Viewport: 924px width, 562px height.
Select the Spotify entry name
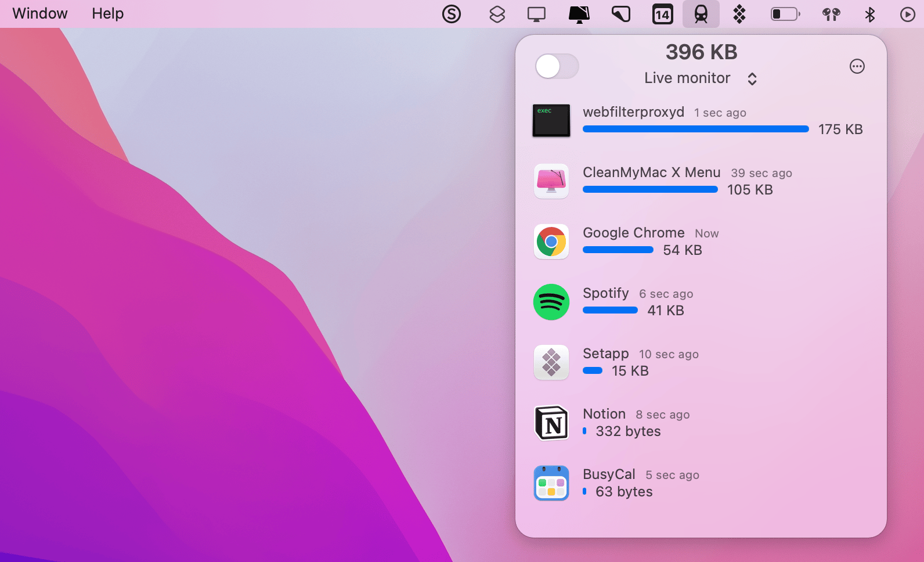tap(606, 294)
